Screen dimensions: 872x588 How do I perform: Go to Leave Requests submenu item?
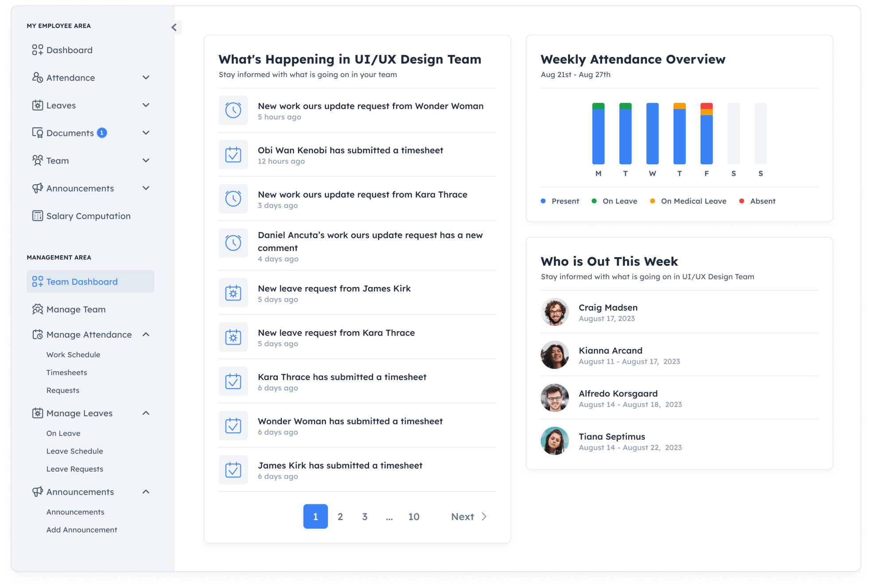[x=74, y=469]
